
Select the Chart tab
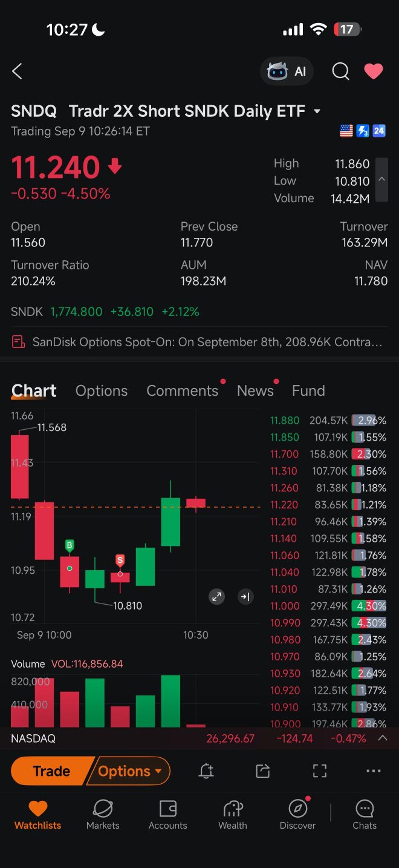click(x=34, y=391)
